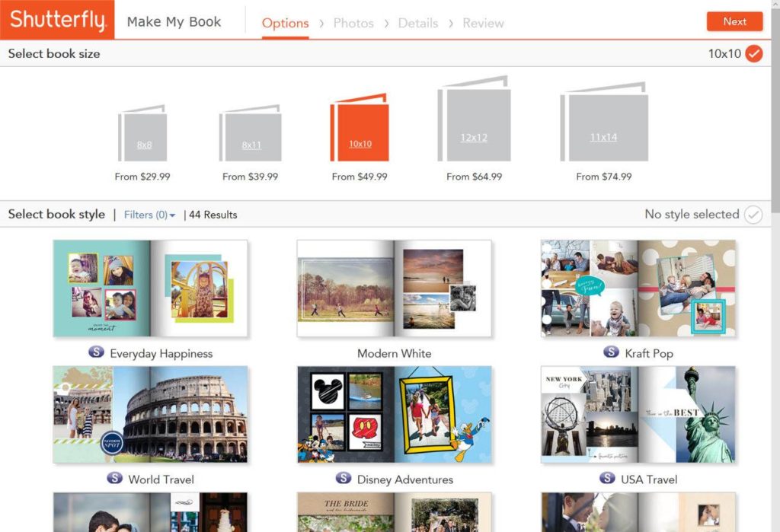This screenshot has height=532, width=780.
Task: Open the USA Travel style thumbnail
Action: 638,415
